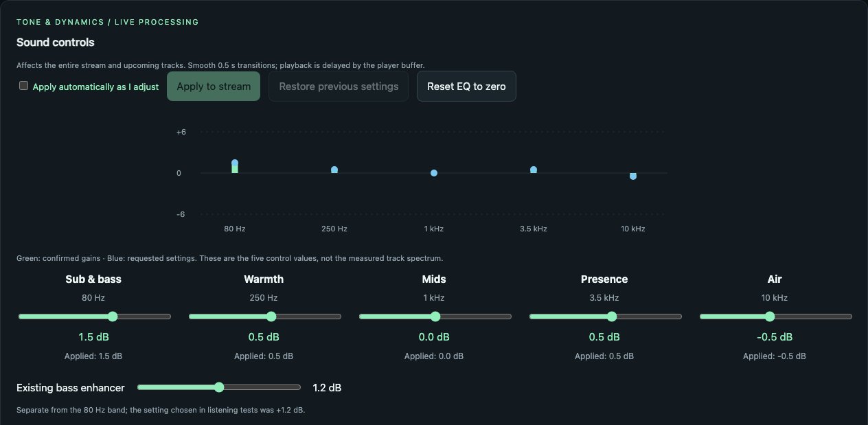This screenshot has width=868, height=425.
Task: Click the 'Sound controls' heading
Action: pyautogui.click(x=56, y=43)
